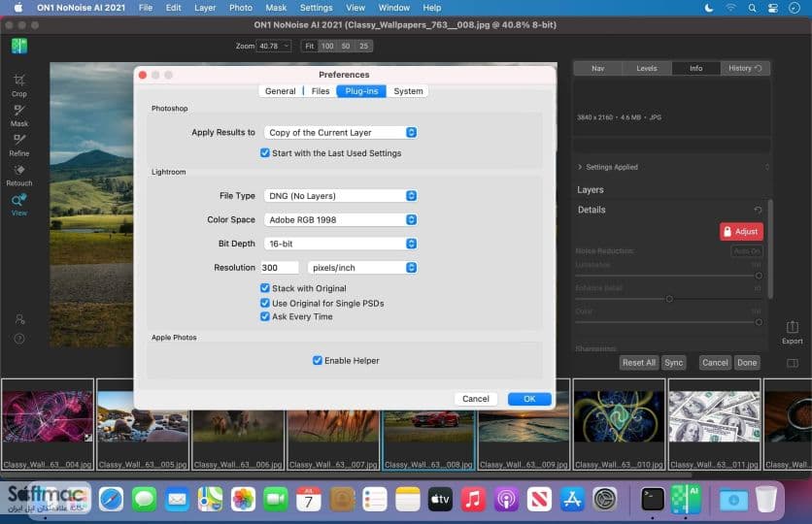The height and width of the screenshot is (524, 812).
Task: Open the help question mark icon
Action: click(x=19, y=339)
